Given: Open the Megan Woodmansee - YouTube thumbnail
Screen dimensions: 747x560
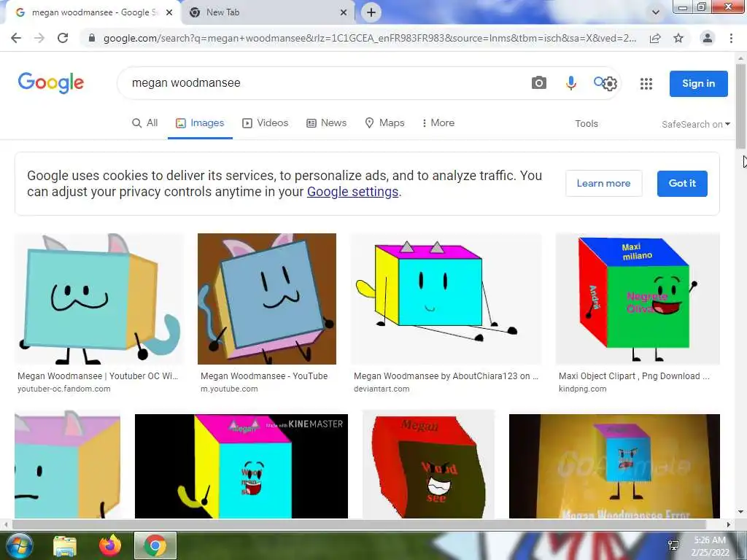Looking at the screenshot, I should (267, 299).
